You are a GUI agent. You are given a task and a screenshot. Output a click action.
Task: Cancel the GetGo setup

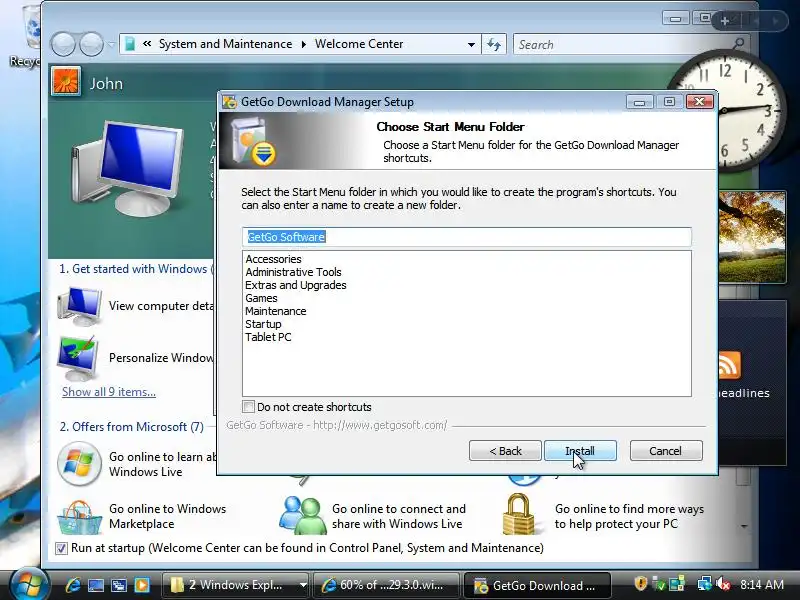click(x=666, y=451)
